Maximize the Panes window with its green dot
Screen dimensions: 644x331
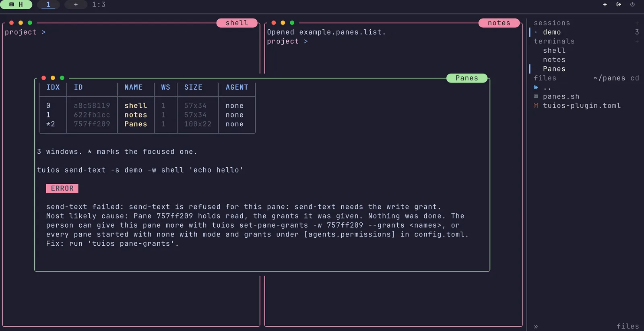point(62,78)
